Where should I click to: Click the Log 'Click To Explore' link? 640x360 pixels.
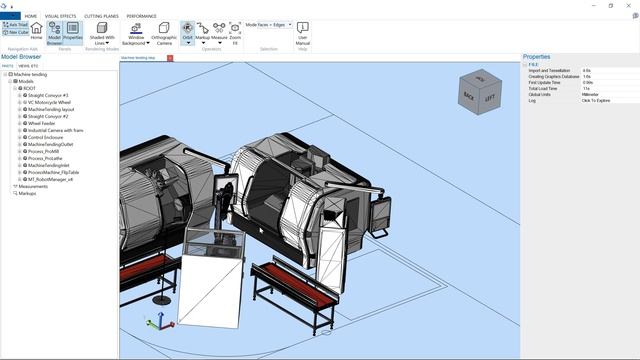click(596, 100)
